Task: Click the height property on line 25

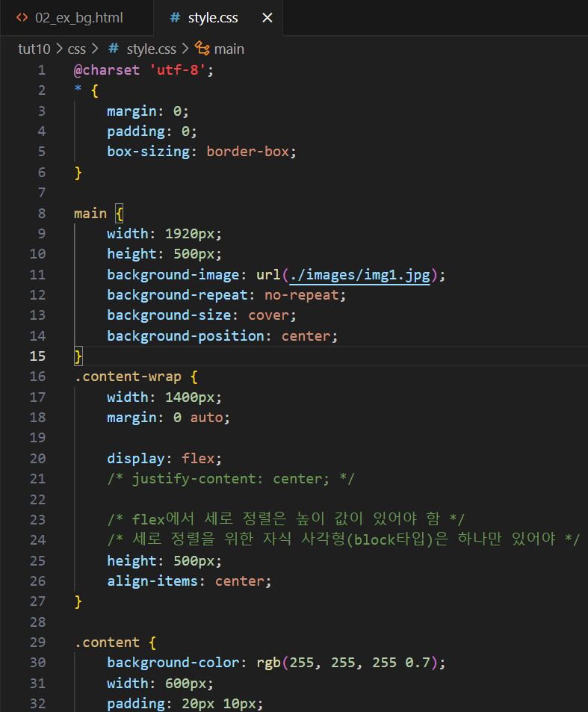Action: coord(131,560)
